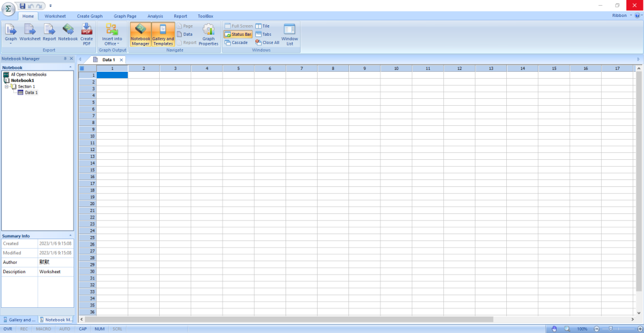644x333 pixels.
Task: Click the Window List icon
Action: click(x=289, y=33)
